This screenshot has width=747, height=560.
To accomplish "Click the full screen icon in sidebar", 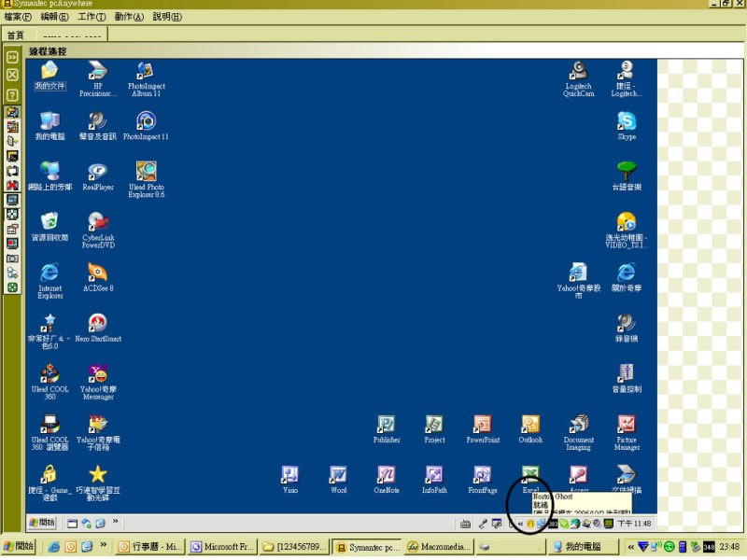I will click(x=12, y=215).
